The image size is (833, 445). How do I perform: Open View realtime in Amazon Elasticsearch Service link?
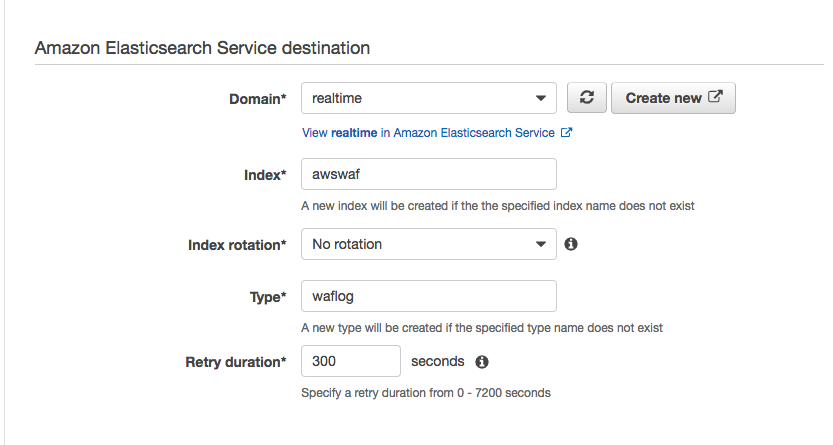tap(437, 133)
